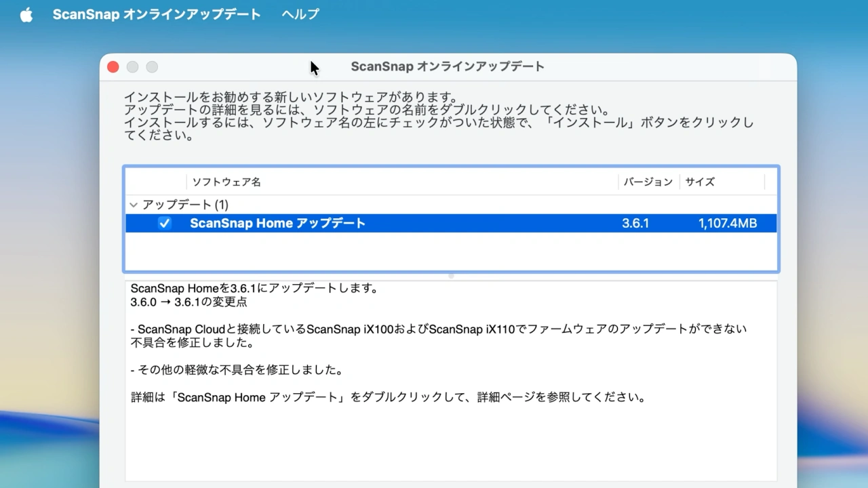Click the window title ScanSnap オンラインアップデート
Viewport: 868px width, 488px height.
[x=447, y=66]
